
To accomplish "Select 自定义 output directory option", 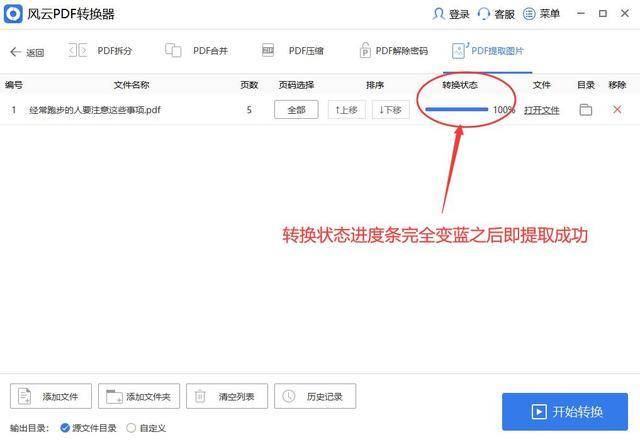I will (146, 428).
